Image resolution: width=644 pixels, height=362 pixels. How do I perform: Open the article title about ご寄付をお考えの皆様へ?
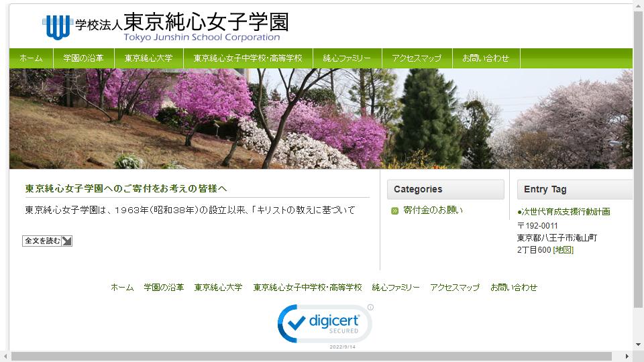(125, 188)
